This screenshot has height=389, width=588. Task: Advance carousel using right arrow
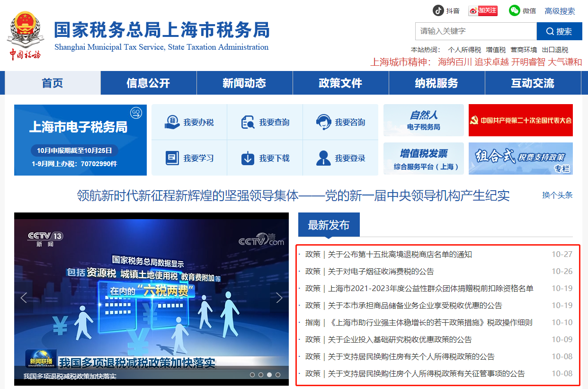coord(279,298)
